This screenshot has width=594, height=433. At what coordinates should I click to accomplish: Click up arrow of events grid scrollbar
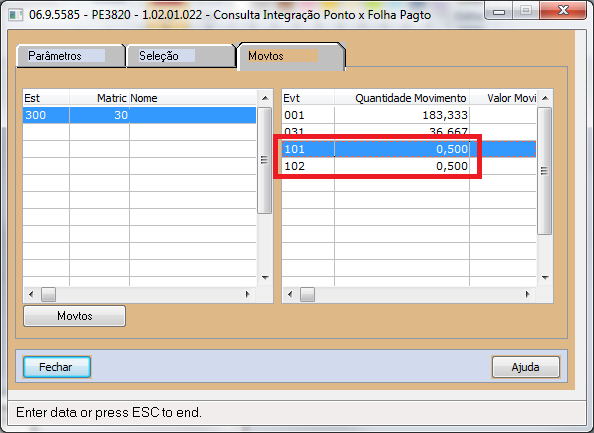click(545, 98)
